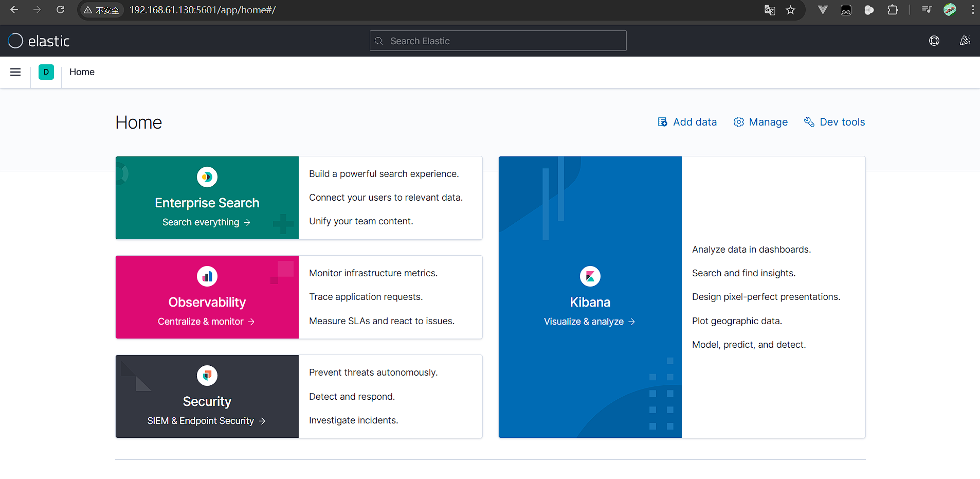980x479 pixels.
Task: Click 'Design pixel-perfect presentations.' text
Action: [x=766, y=297]
